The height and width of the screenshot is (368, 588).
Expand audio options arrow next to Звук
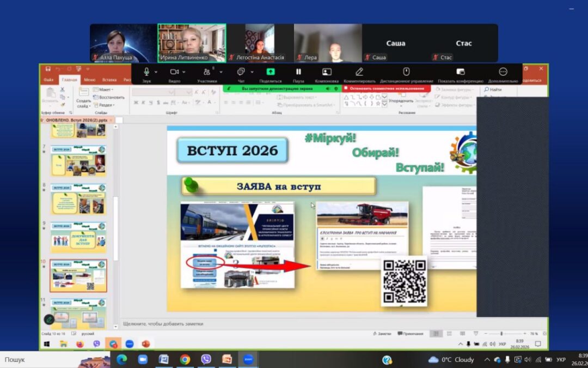[x=156, y=71]
